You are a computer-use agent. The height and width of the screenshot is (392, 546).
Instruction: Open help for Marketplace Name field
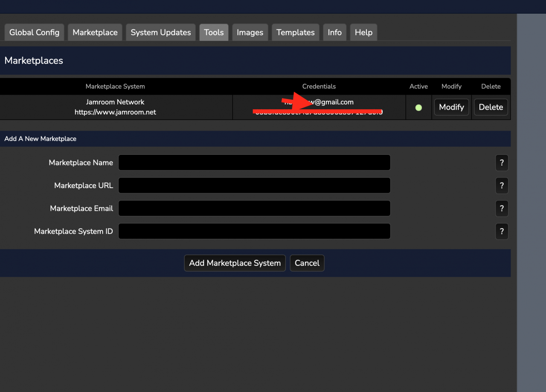click(x=502, y=163)
